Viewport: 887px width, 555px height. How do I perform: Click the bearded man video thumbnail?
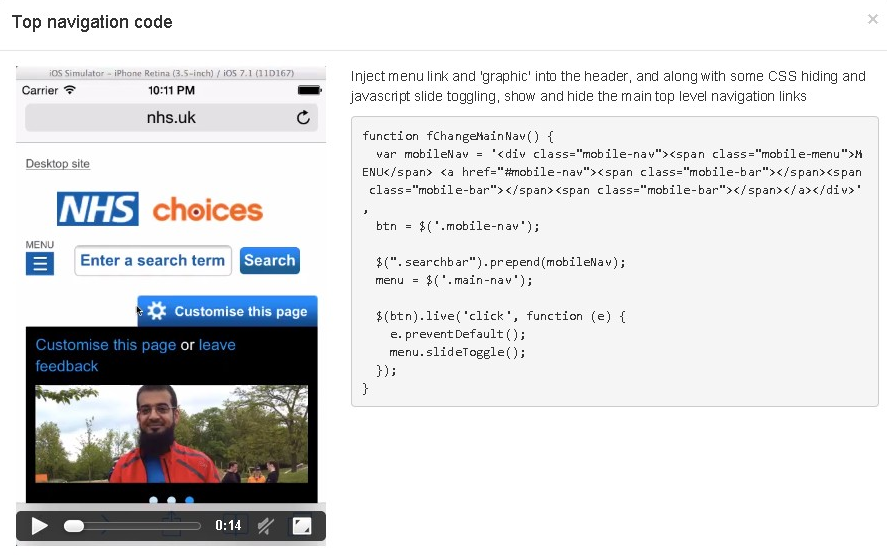point(171,434)
